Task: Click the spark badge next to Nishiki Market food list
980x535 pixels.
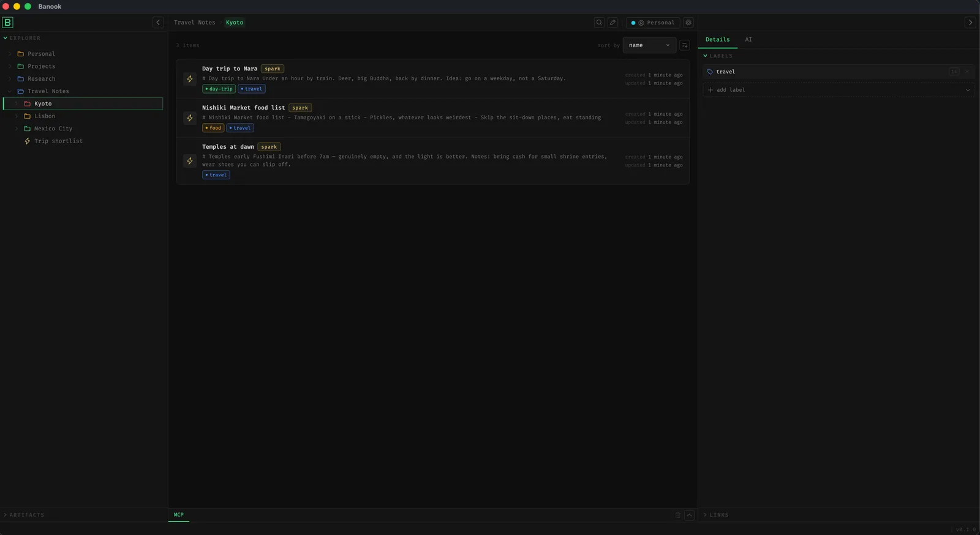Action: [300, 108]
